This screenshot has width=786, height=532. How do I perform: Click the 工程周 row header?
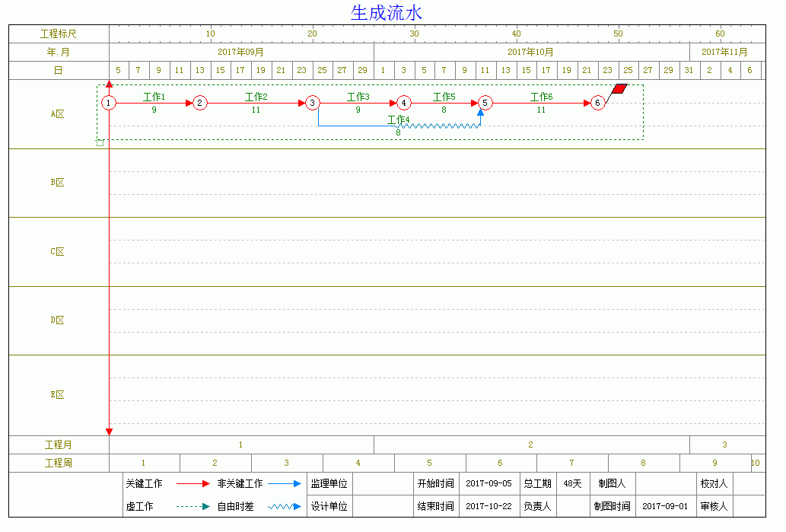[59, 464]
